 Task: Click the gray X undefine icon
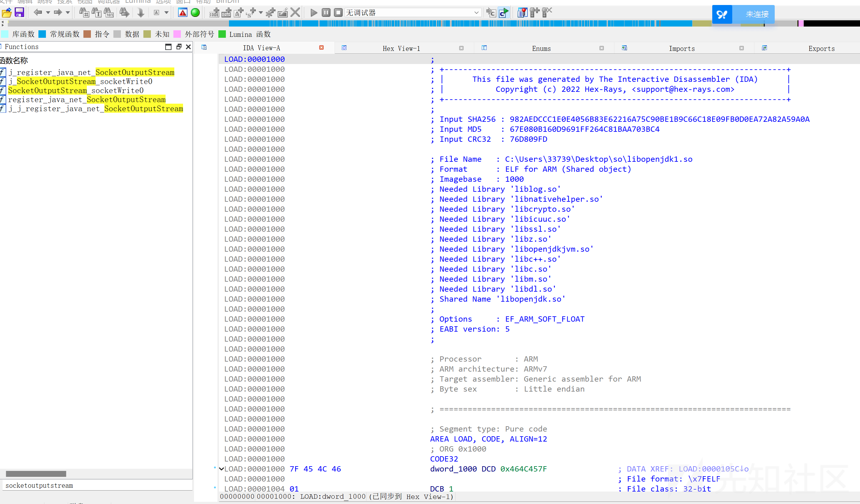point(295,12)
